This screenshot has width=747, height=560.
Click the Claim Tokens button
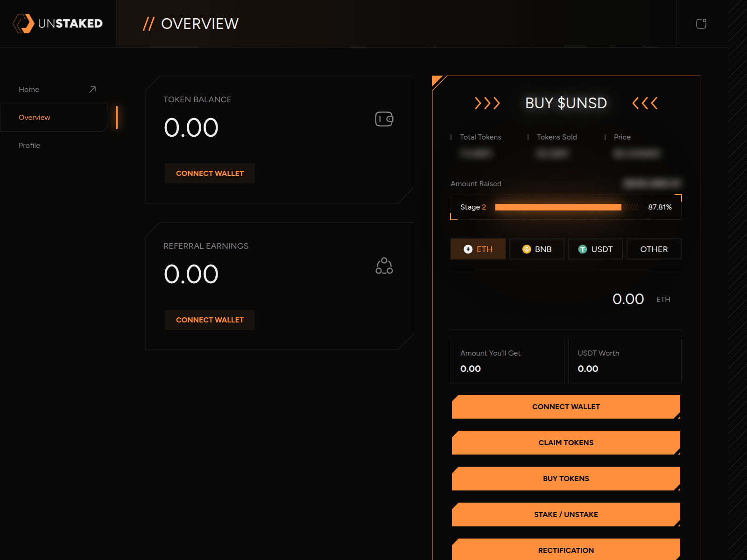(x=566, y=443)
